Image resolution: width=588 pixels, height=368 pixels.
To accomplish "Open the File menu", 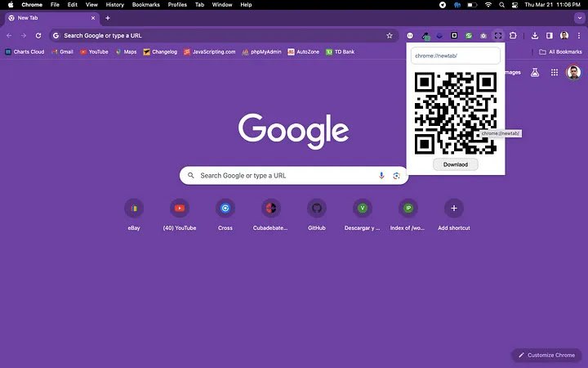I will [56, 5].
